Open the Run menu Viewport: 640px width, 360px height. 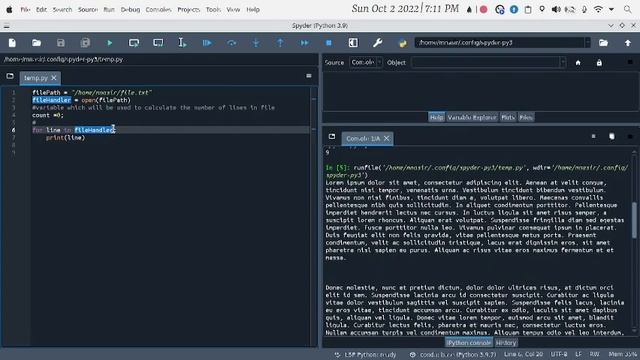(x=109, y=9)
